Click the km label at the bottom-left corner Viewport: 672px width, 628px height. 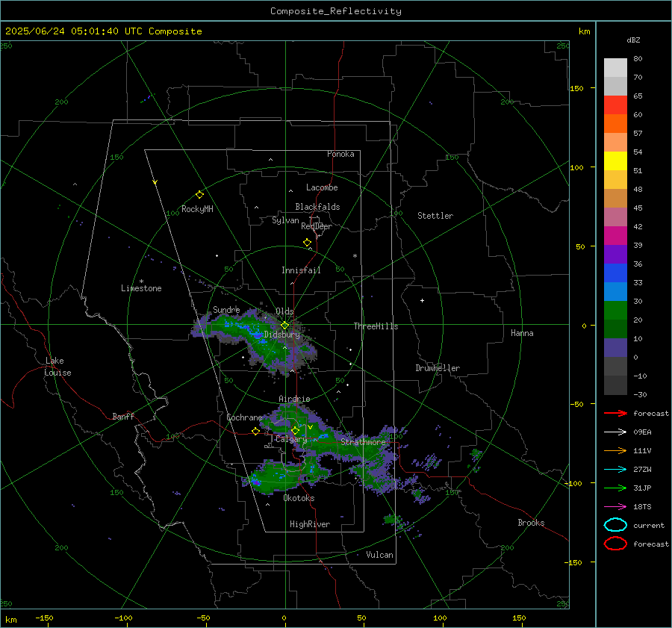pyautogui.click(x=10, y=620)
